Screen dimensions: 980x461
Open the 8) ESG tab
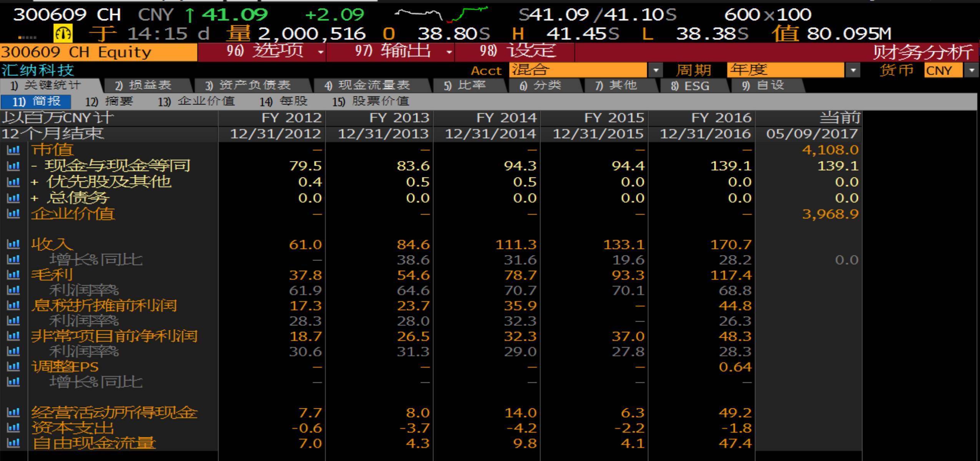690,85
